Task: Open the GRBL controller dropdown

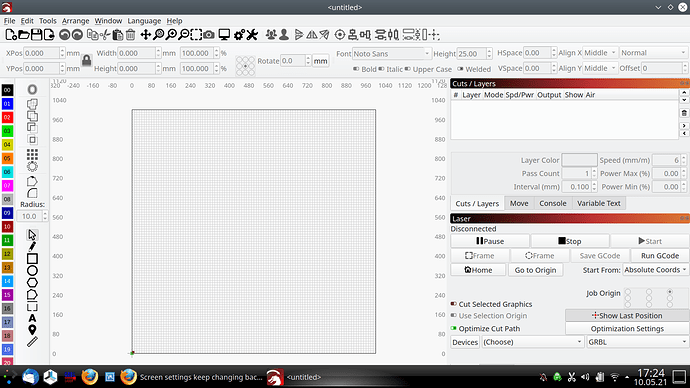Action: click(638, 342)
